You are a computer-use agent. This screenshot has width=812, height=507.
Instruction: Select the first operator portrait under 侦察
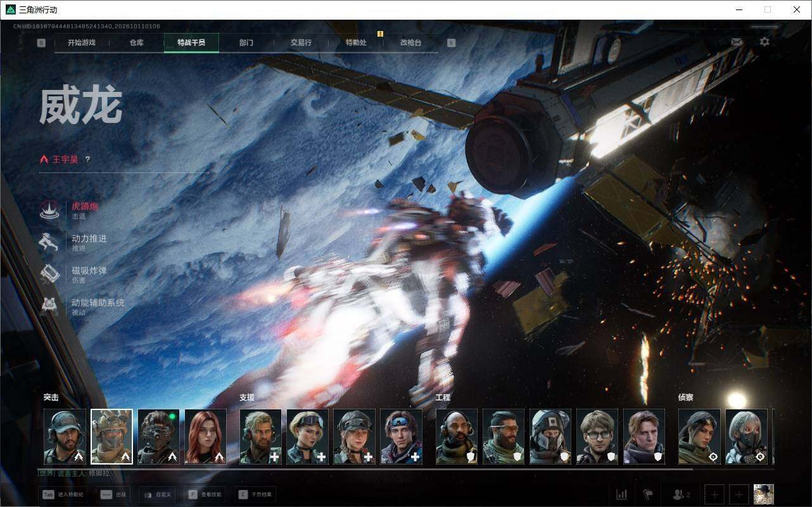[699, 437]
